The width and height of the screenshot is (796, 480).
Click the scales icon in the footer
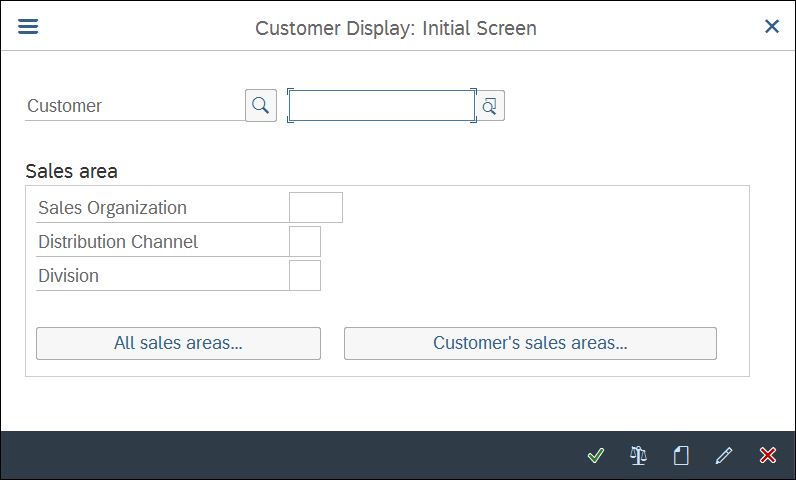click(638, 455)
